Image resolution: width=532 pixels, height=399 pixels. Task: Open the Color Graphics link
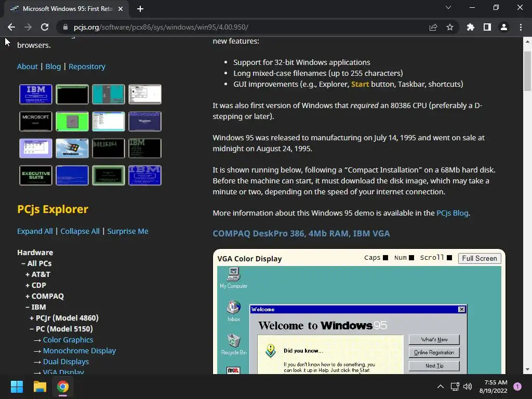pos(68,340)
